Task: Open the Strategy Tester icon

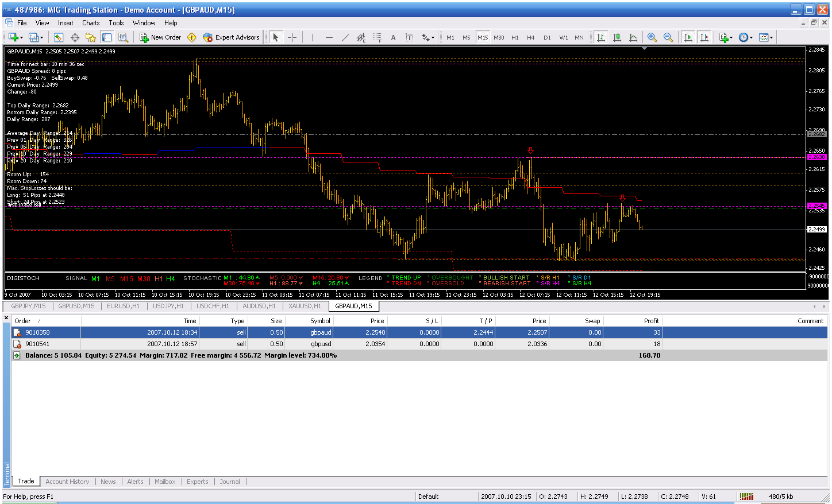Action: pyautogui.click(x=123, y=37)
